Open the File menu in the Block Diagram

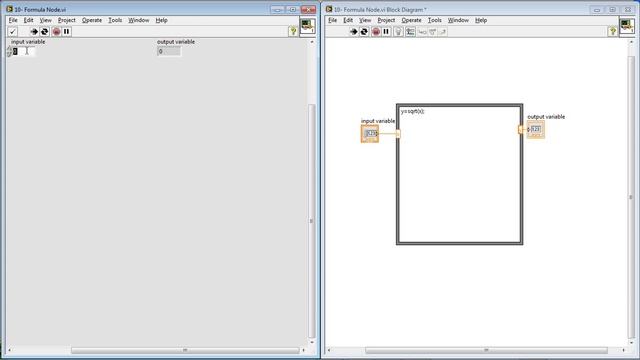coord(333,20)
